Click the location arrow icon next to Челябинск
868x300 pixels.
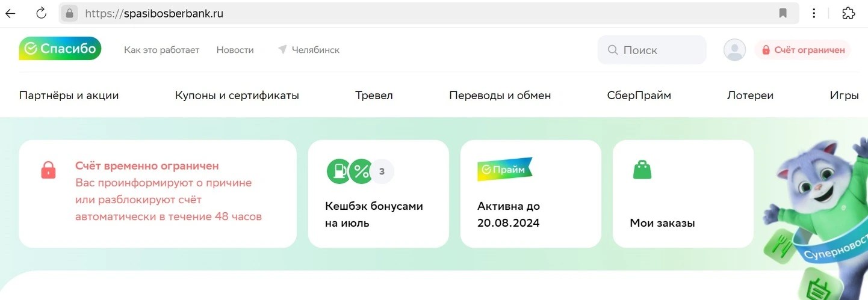click(x=282, y=50)
